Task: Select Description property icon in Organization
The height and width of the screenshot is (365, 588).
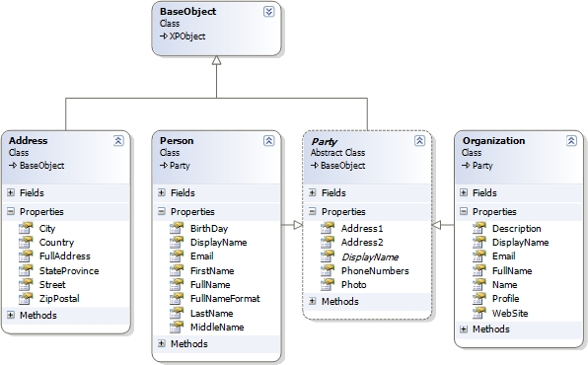Action: coord(478,228)
